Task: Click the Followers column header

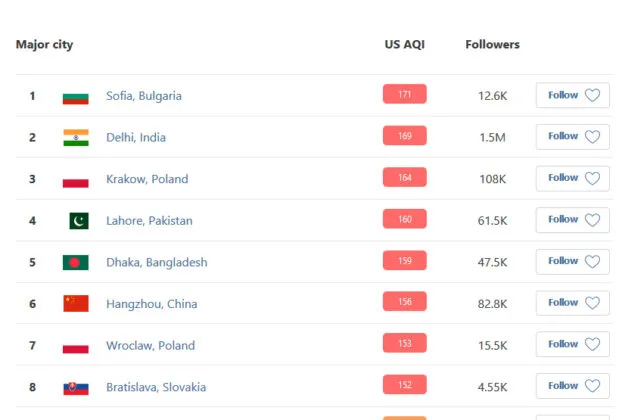Action: 492,45
